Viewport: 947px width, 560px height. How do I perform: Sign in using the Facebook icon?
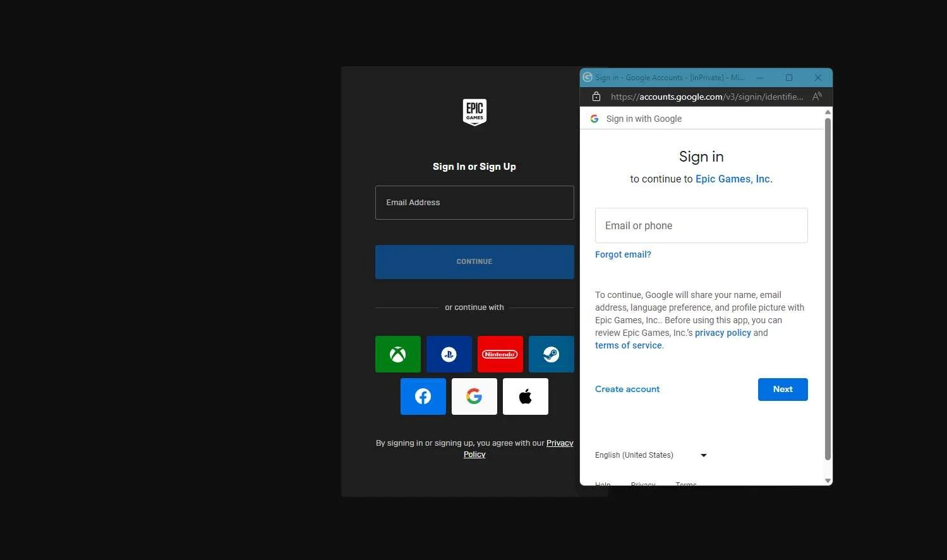coord(423,396)
